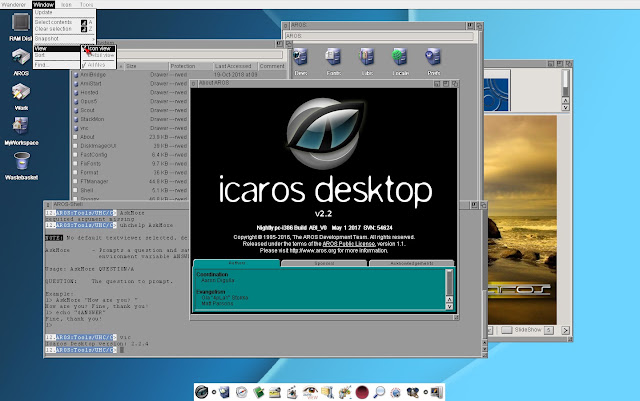Open the RAM Disk desktop icon
This screenshot has width=640, height=401.
[20, 22]
